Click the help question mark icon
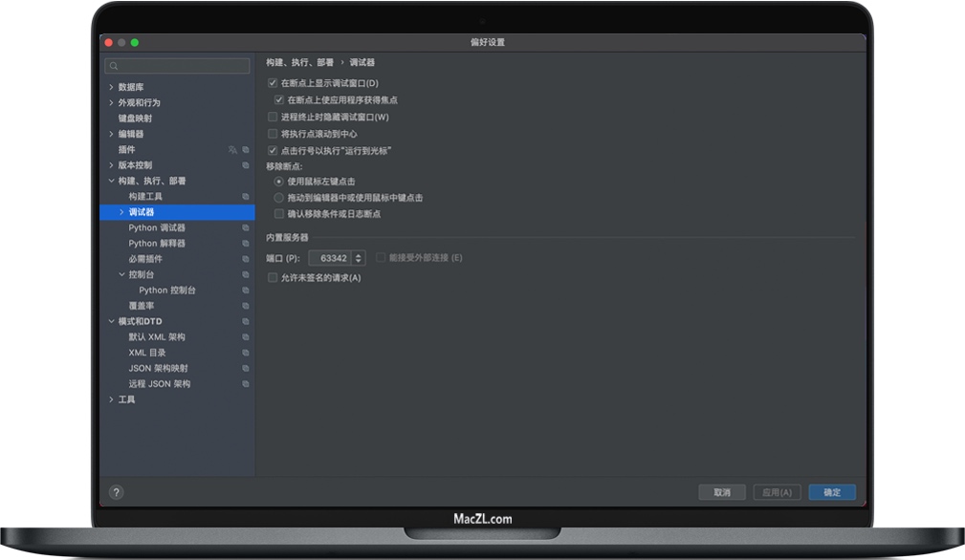This screenshot has width=965, height=560. tap(116, 492)
